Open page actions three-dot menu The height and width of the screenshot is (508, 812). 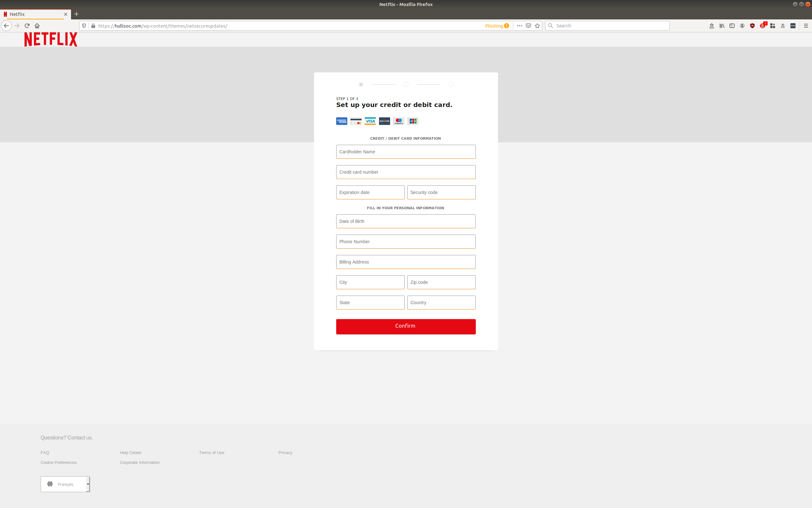(x=520, y=26)
